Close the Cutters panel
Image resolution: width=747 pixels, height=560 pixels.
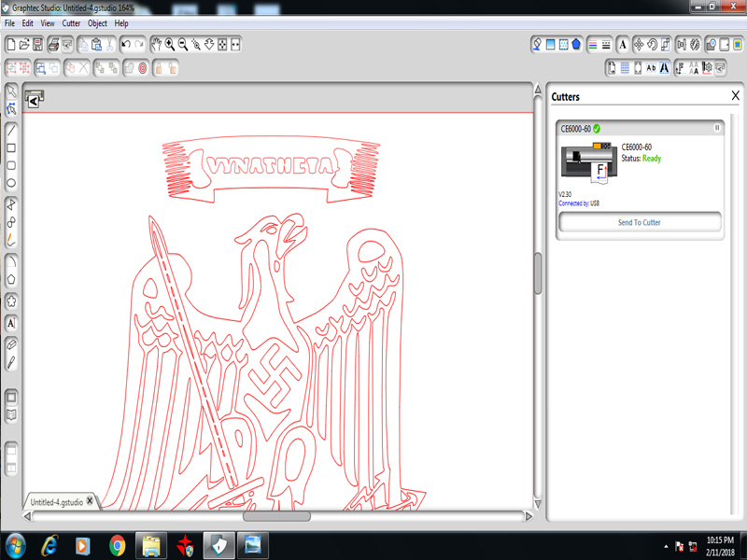pyautogui.click(x=735, y=96)
